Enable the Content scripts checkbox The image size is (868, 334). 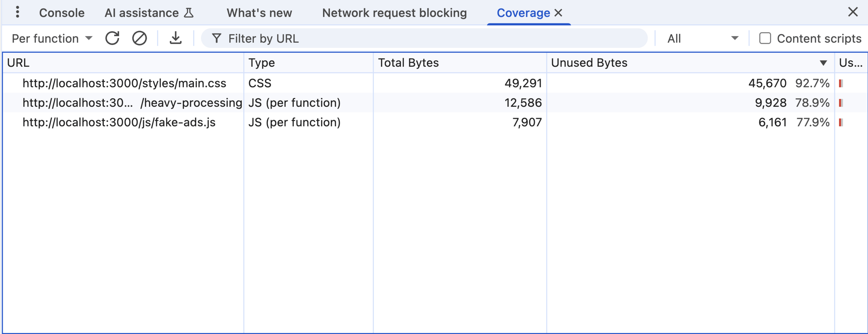click(x=765, y=38)
